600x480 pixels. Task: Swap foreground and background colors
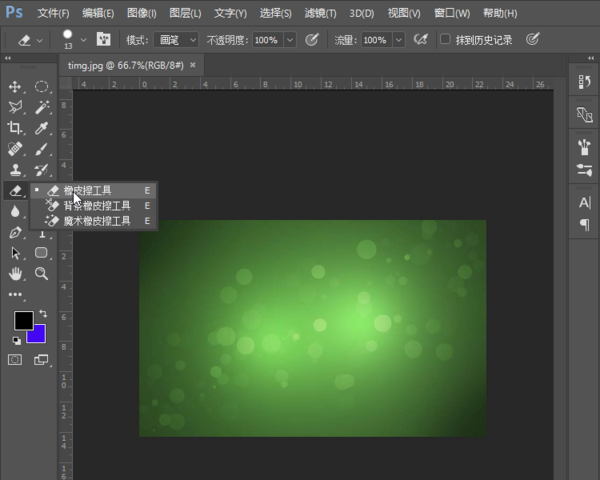pos(43,313)
